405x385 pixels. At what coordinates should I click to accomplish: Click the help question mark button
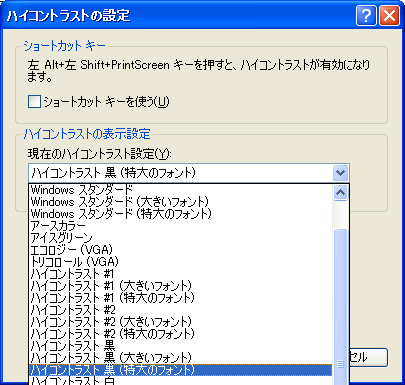click(366, 15)
